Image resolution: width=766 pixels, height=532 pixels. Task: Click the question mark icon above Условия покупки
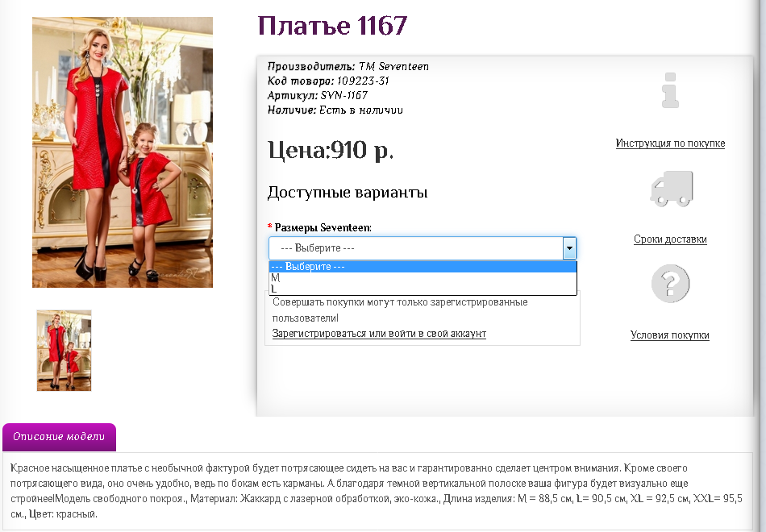pyautogui.click(x=670, y=283)
